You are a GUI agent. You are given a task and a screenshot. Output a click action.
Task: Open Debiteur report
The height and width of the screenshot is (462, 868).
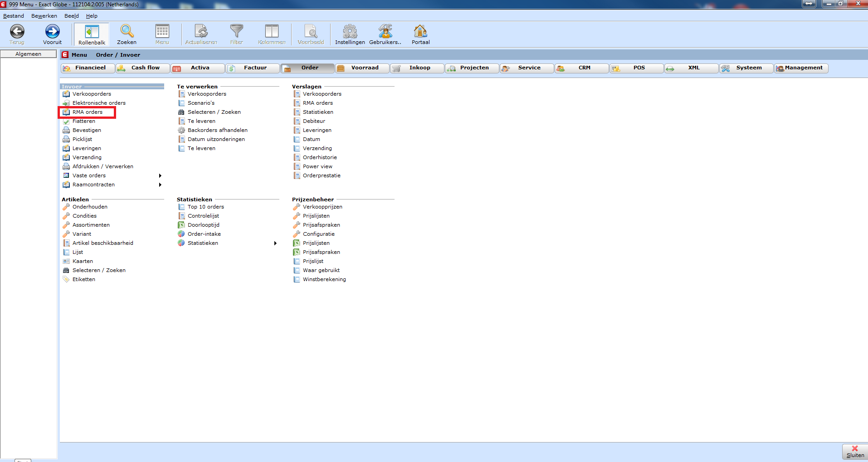coord(314,121)
